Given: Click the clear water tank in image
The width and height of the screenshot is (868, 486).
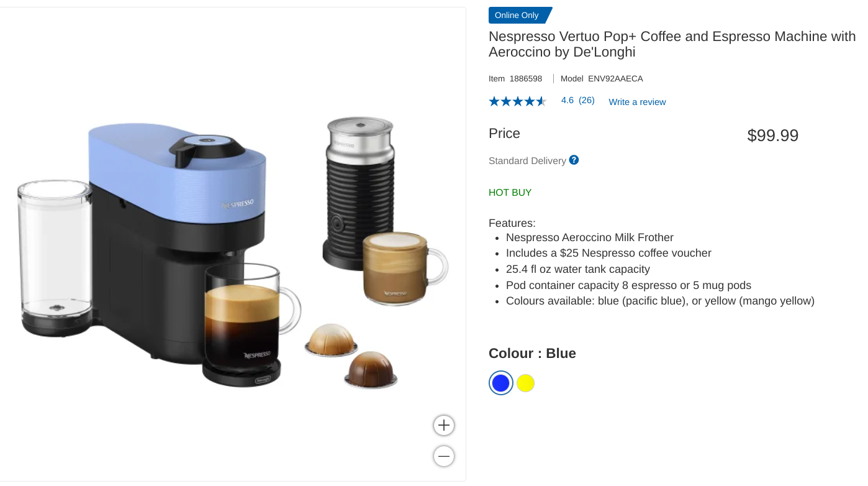Looking at the screenshot, I should coord(56,256).
